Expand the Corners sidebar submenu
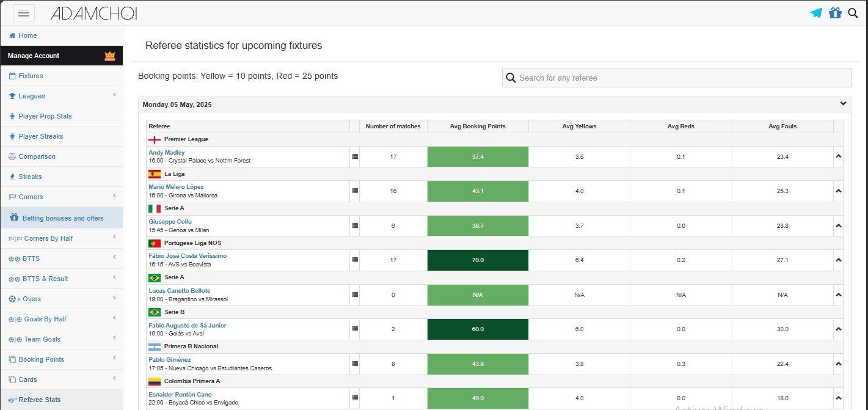Screen dimensions: 868x410 [114, 196]
